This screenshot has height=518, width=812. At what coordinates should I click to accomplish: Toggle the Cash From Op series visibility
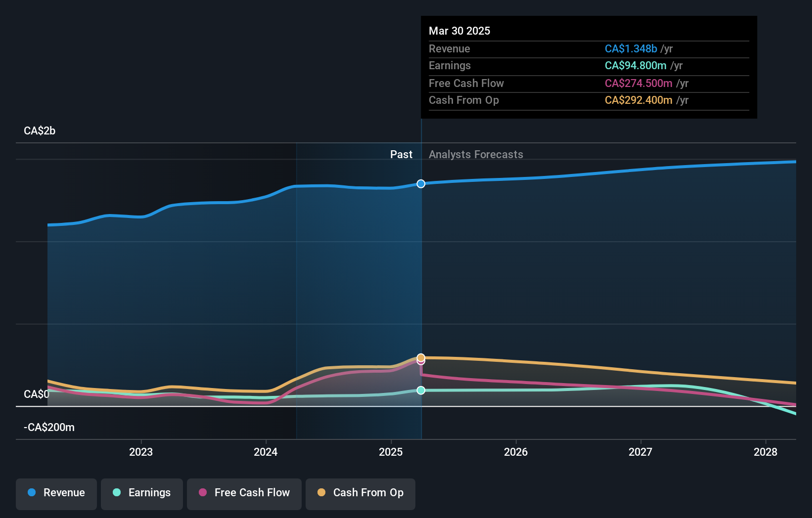(360, 493)
